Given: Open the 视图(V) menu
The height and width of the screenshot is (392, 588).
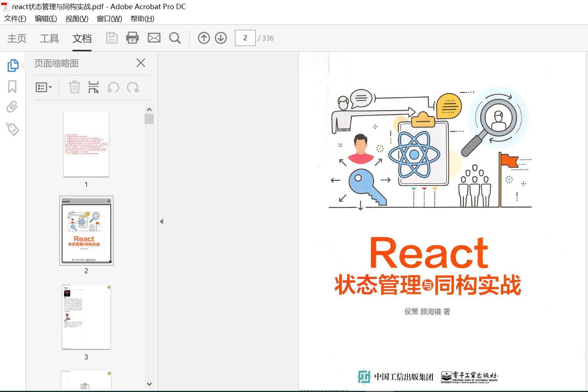Looking at the screenshot, I should [x=77, y=18].
